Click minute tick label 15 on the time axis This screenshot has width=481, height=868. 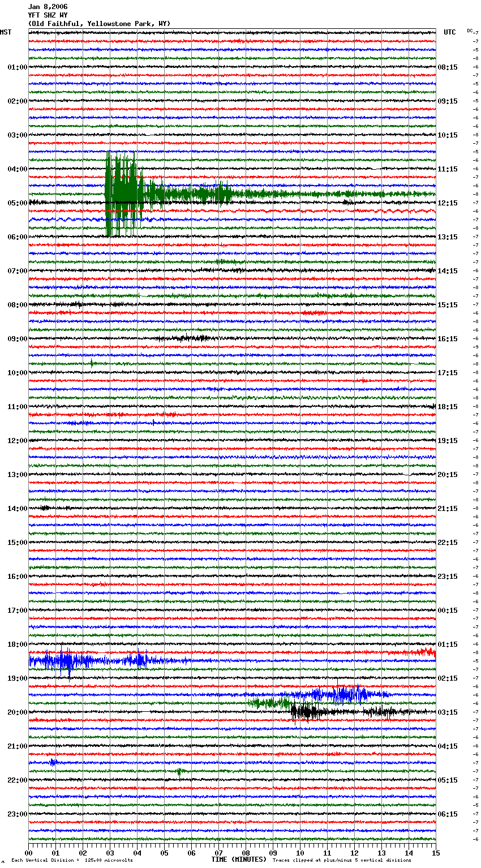436,853
